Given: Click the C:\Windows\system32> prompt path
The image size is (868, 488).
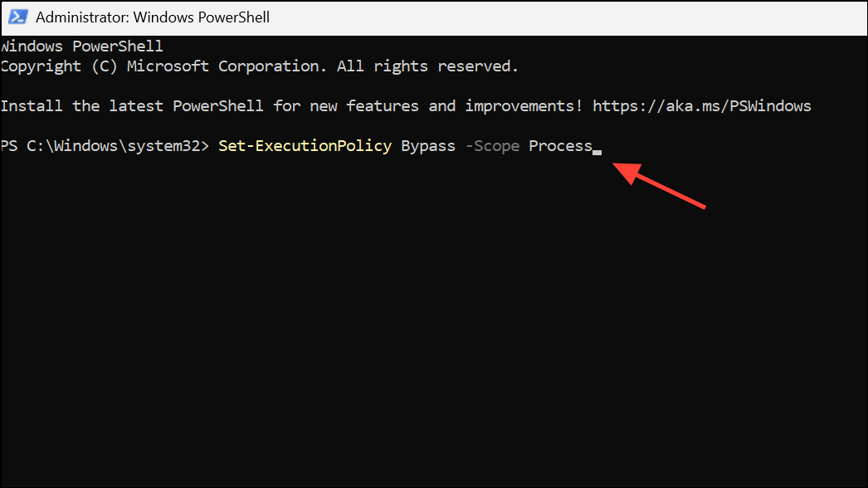Looking at the screenshot, I should (x=118, y=146).
